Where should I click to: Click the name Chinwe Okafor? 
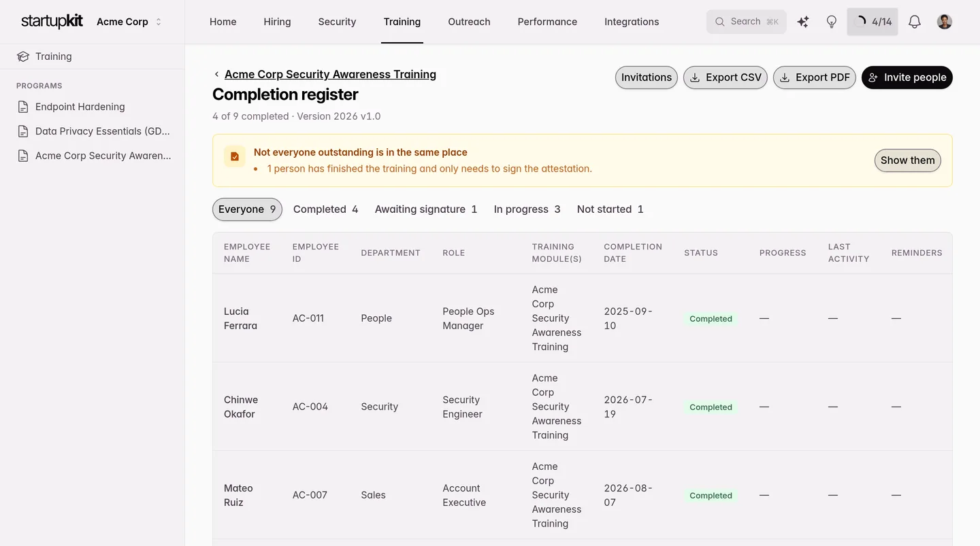point(241,407)
